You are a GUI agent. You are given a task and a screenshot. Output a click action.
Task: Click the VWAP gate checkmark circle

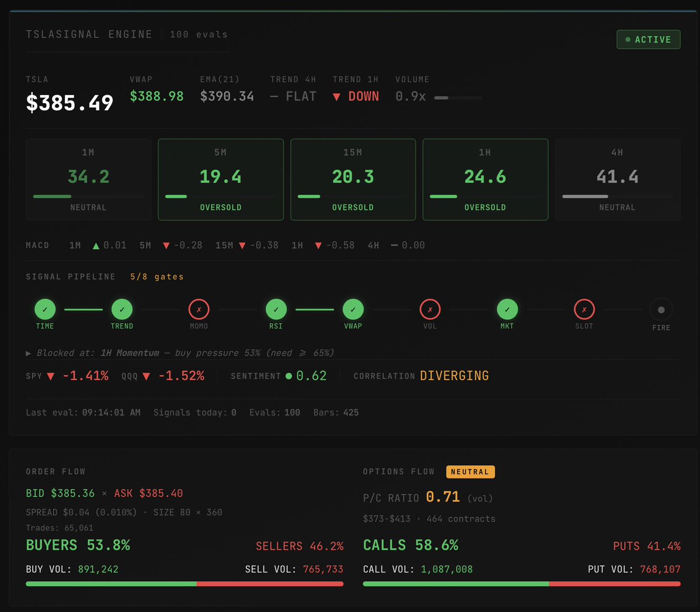tap(353, 309)
